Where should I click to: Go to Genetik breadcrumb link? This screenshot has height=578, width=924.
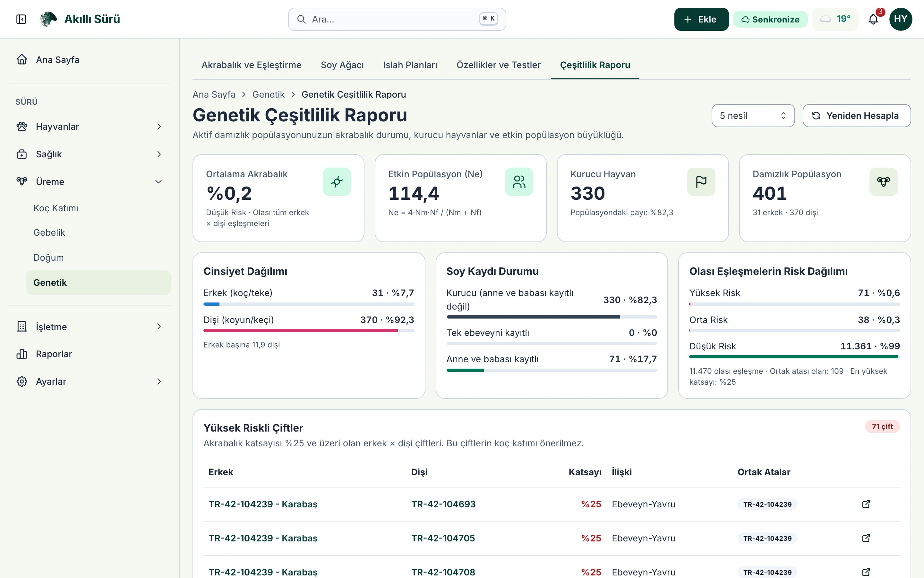(269, 94)
